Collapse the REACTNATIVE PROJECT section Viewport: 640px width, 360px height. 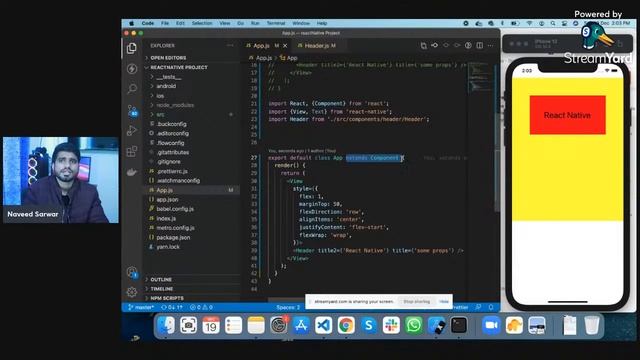point(179,67)
